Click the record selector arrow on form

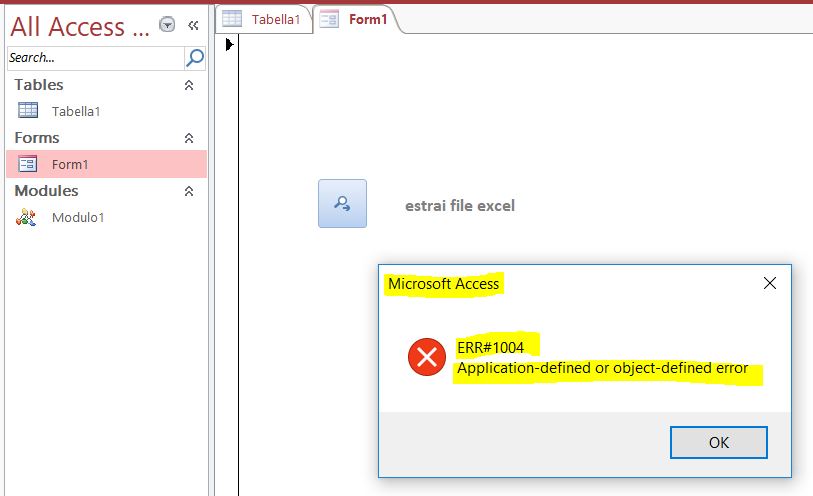(x=229, y=45)
